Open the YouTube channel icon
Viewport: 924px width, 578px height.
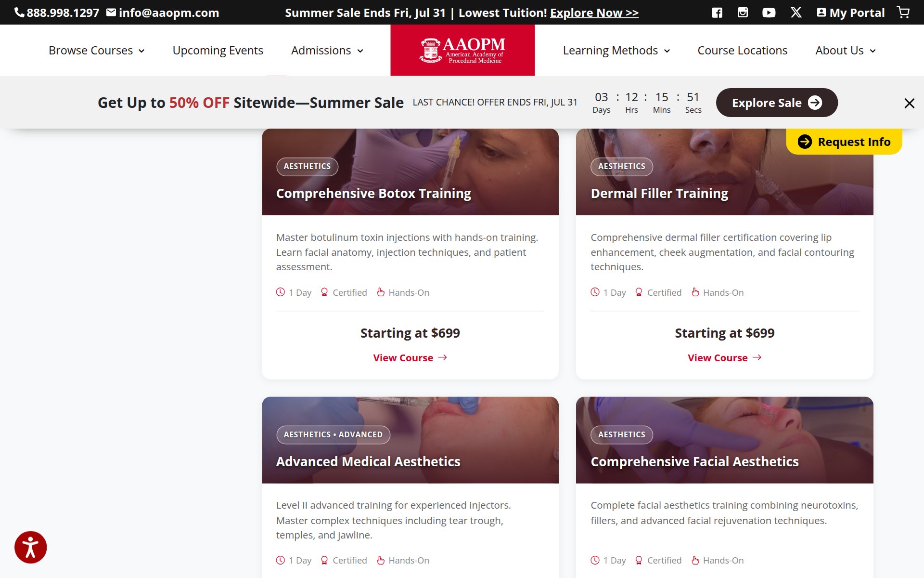(769, 13)
